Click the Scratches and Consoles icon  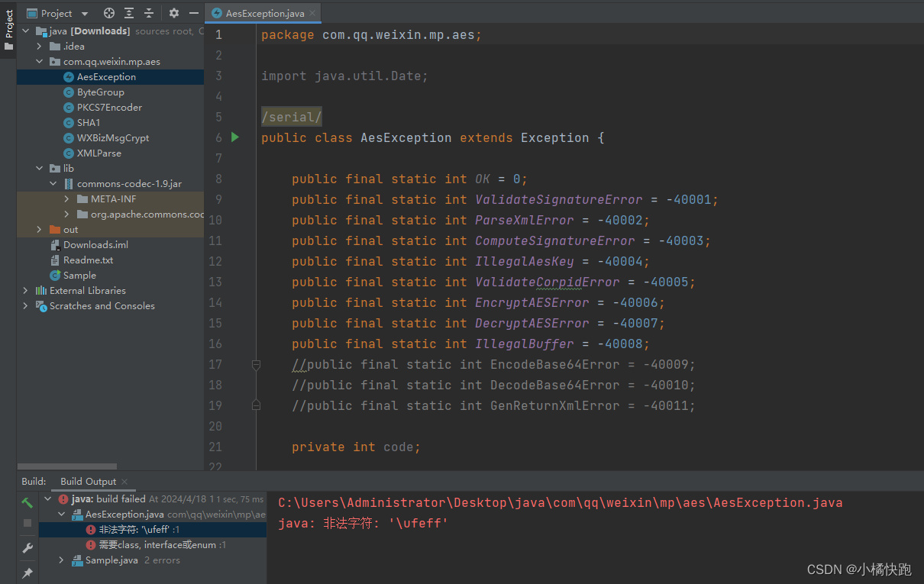[x=41, y=306]
